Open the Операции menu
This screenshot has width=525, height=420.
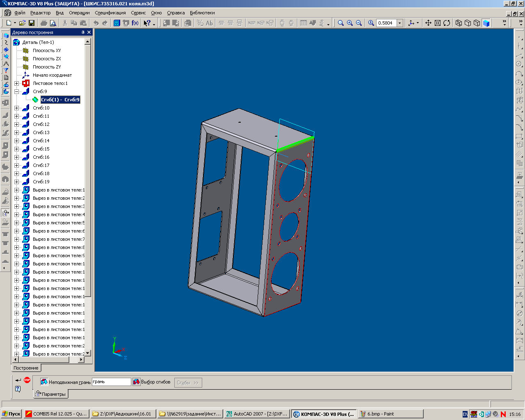tap(79, 13)
